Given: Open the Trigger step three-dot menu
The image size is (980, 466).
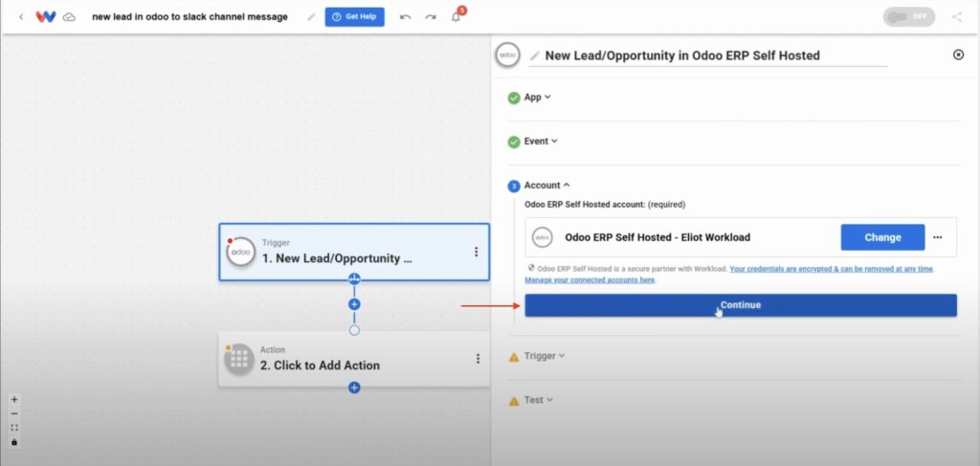Looking at the screenshot, I should coord(477,252).
